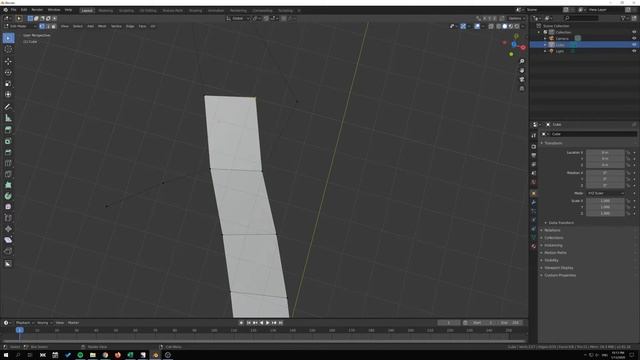The height and width of the screenshot is (360, 640).
Task: Select the Poly Build tool
Action: click(x=8, y=185)
